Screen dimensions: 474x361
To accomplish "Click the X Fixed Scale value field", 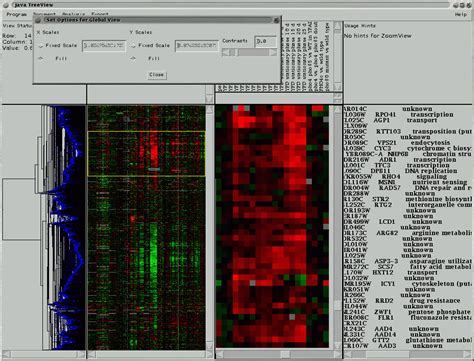I will tap(104, 46).
